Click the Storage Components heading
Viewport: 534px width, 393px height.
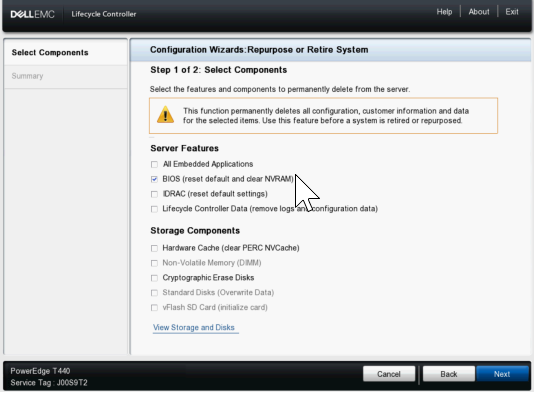[x=195, y=231]
